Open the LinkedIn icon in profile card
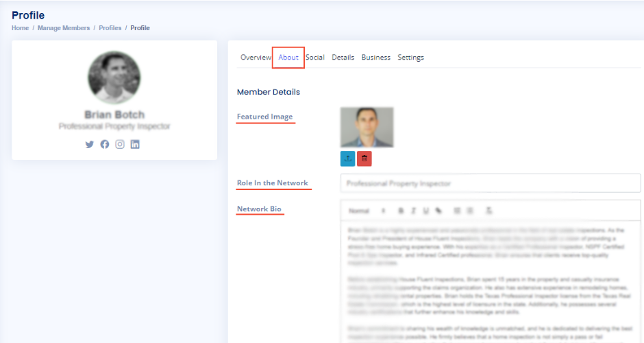This screenshot has width=644, height=343. (135, 145)
